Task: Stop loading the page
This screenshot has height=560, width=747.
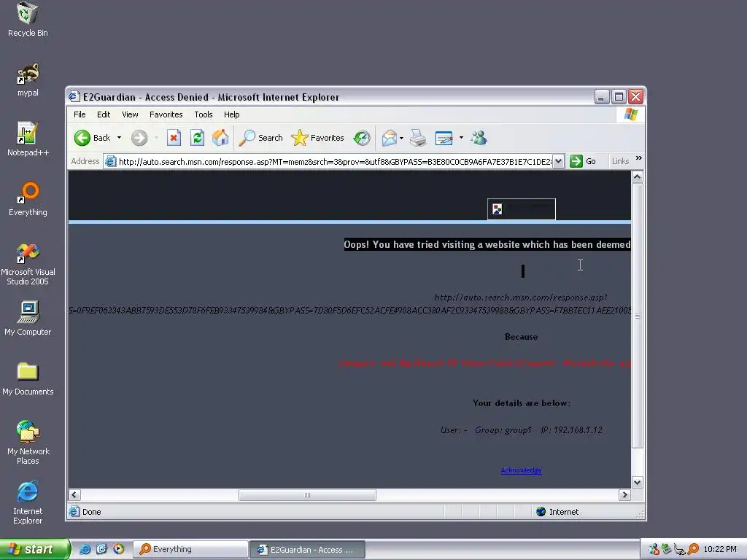Action: [x=174, y=138]
